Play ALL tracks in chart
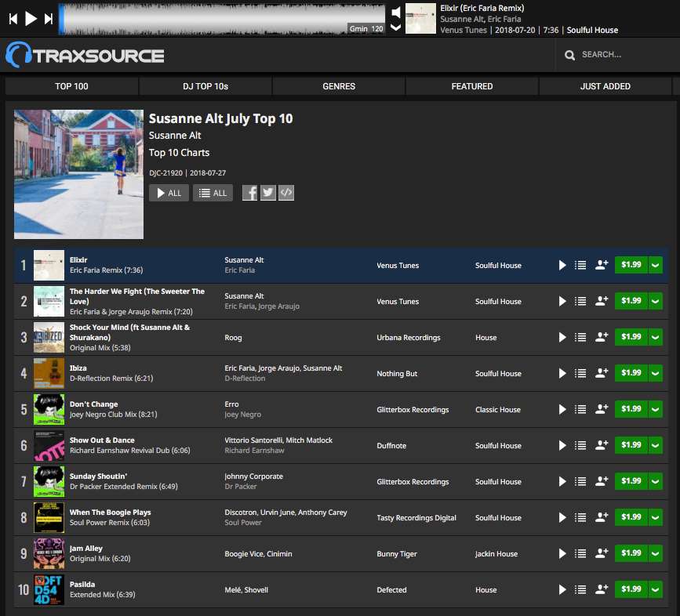The height and width of the screenshot is (616, 680). [x=169, y=193]
